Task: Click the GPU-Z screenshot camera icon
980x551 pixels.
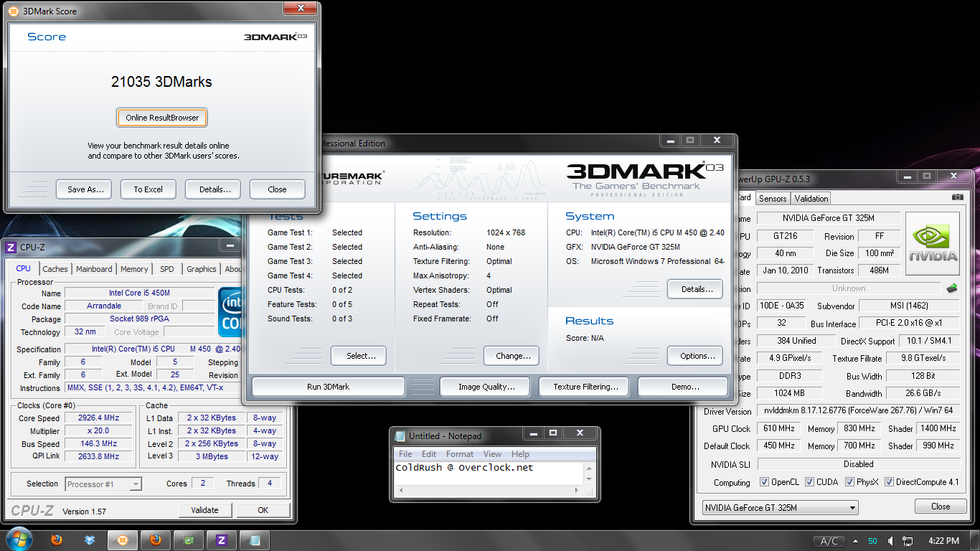Action: [957, 198]
